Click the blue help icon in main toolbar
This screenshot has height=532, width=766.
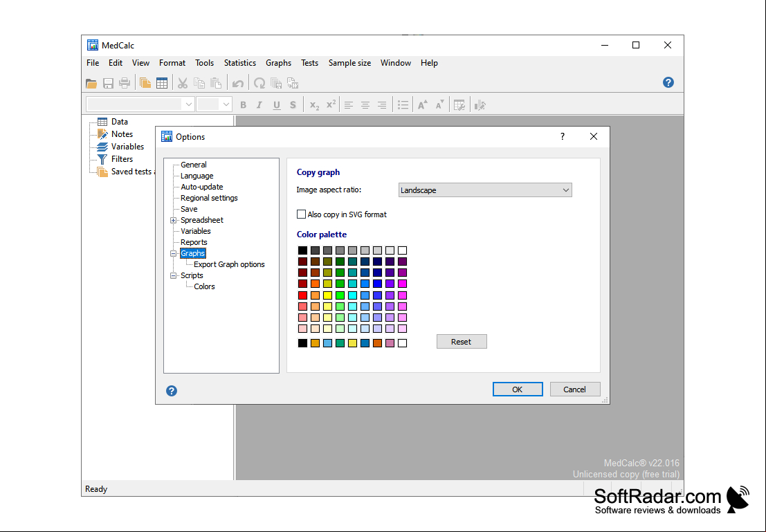[668, 82]
